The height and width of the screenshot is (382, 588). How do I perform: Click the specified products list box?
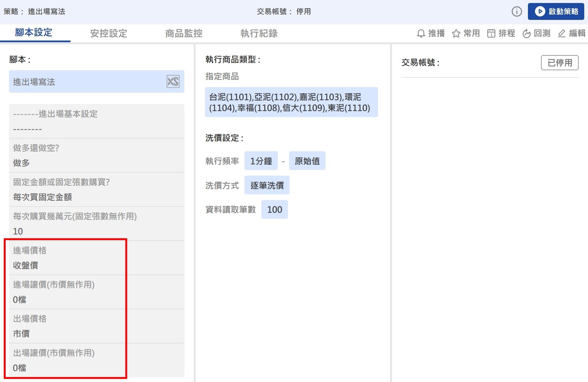pyautogui.click(x=291, y=102)
